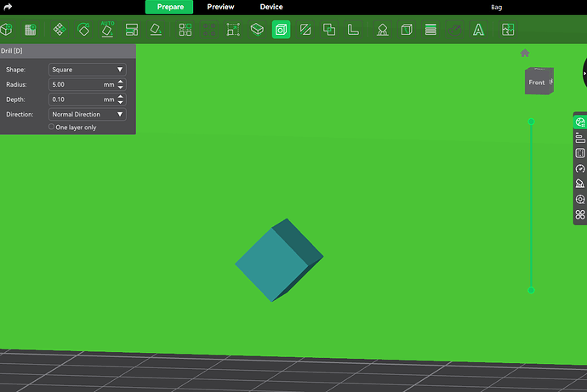Select the Rotate tool icon
Viewport: 587px width, 392px height.
pos(83,30)
